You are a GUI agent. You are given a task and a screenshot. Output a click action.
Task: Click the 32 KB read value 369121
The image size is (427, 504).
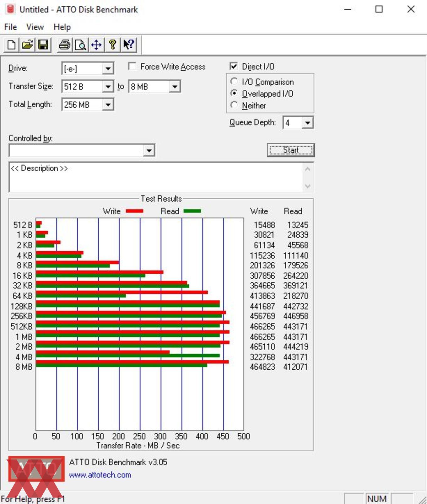(x=295, y=286)
